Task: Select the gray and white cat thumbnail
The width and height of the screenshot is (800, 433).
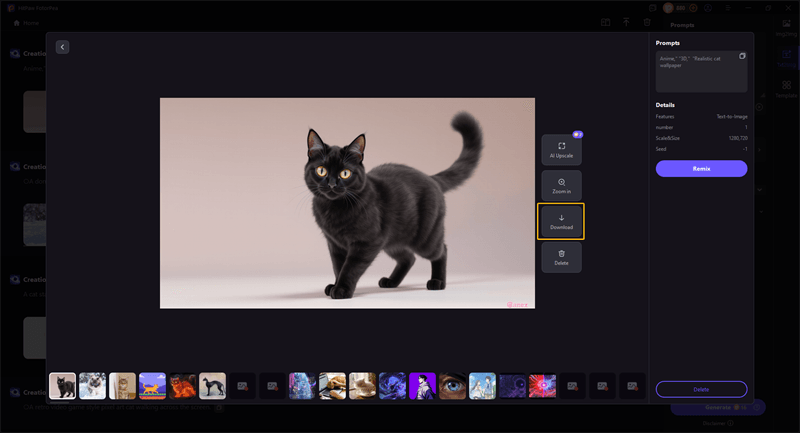Action: click(x=92, y=386)
